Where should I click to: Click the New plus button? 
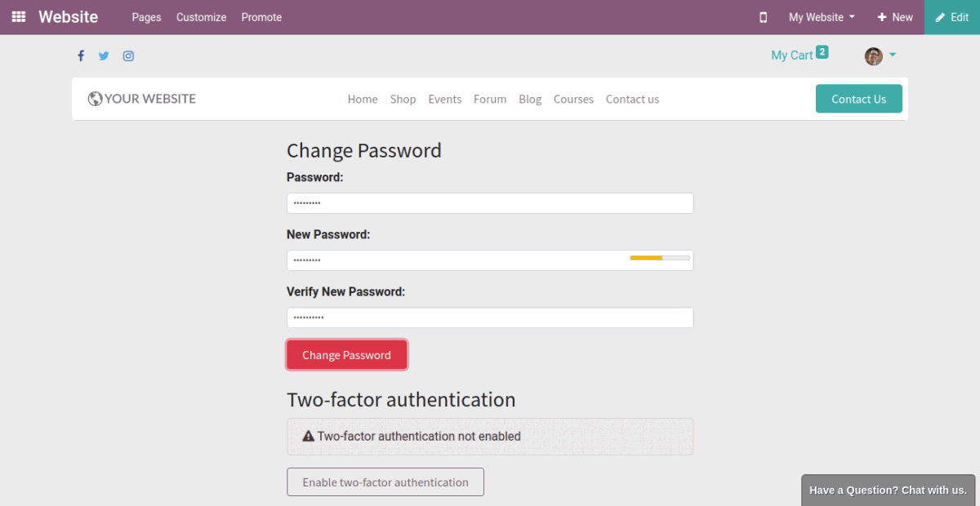click(x=895, y=17)
